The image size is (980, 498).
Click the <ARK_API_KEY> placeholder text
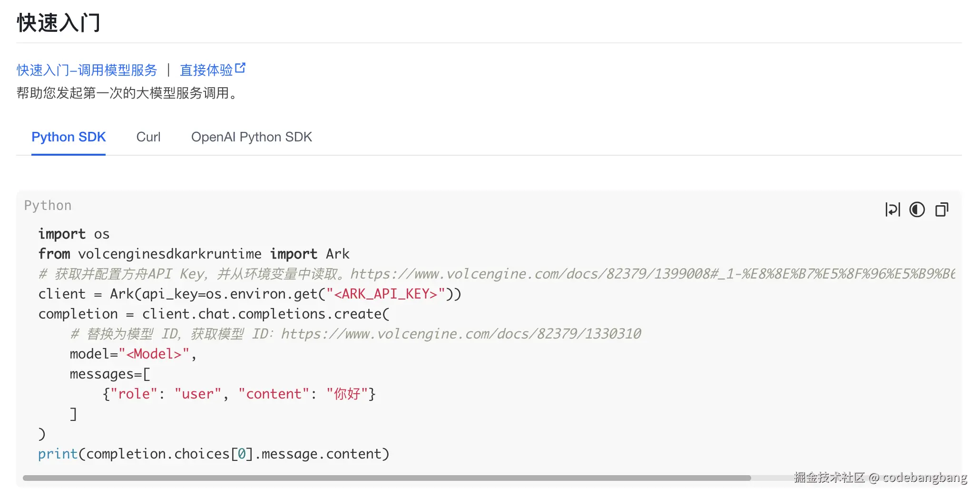(x=385, y=294)
